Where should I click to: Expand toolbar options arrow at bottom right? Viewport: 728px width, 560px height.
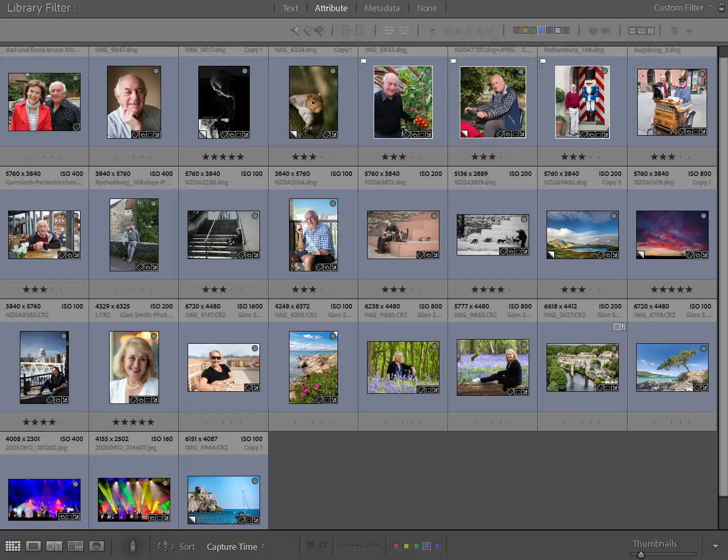pos(715,546)
